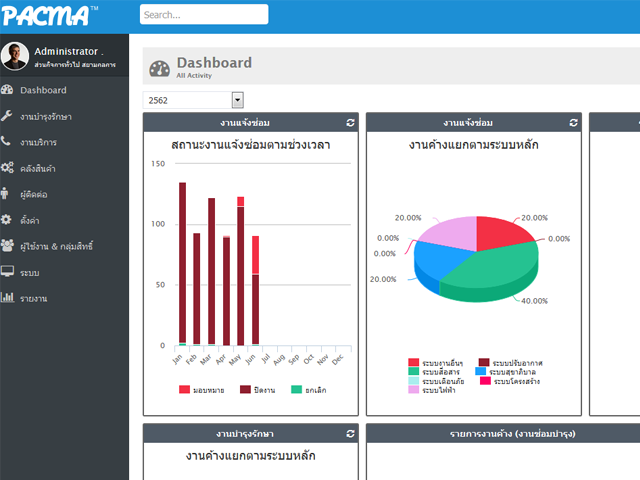Refresh the bar chart งานแจ้งซ่อม panel

pyautogui.click(x=350, y=122)
